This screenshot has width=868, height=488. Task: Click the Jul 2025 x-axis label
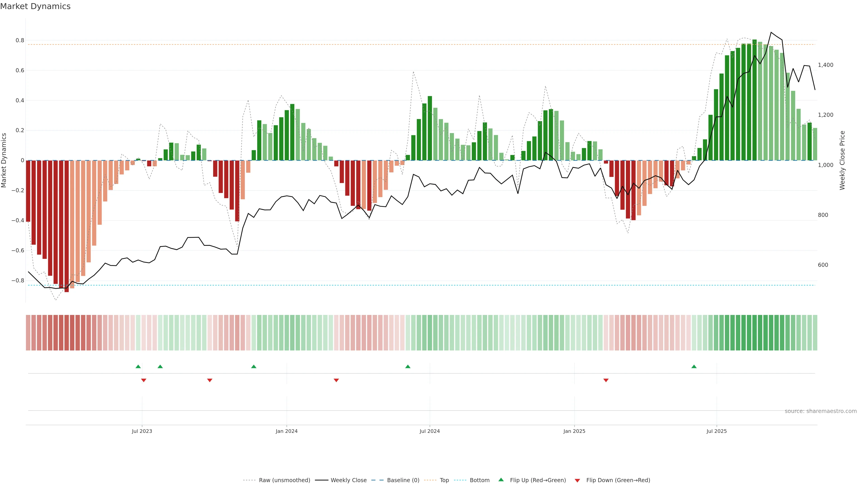(x=716, y=431)
